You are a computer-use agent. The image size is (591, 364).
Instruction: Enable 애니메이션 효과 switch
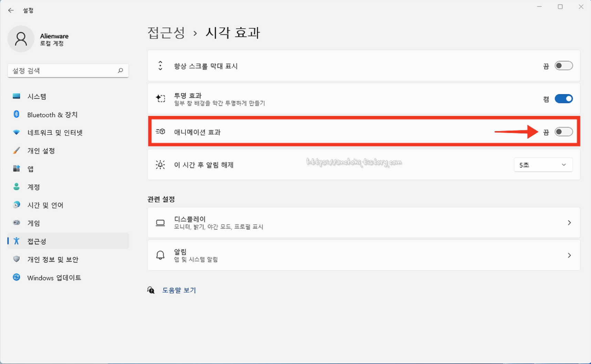tap(563, 132)
